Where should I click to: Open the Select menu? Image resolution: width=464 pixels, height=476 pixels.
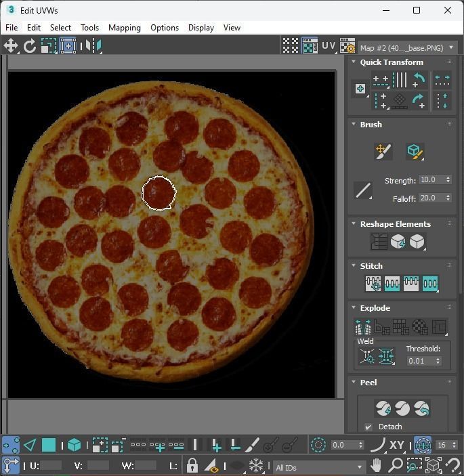(x=60, y=28)
